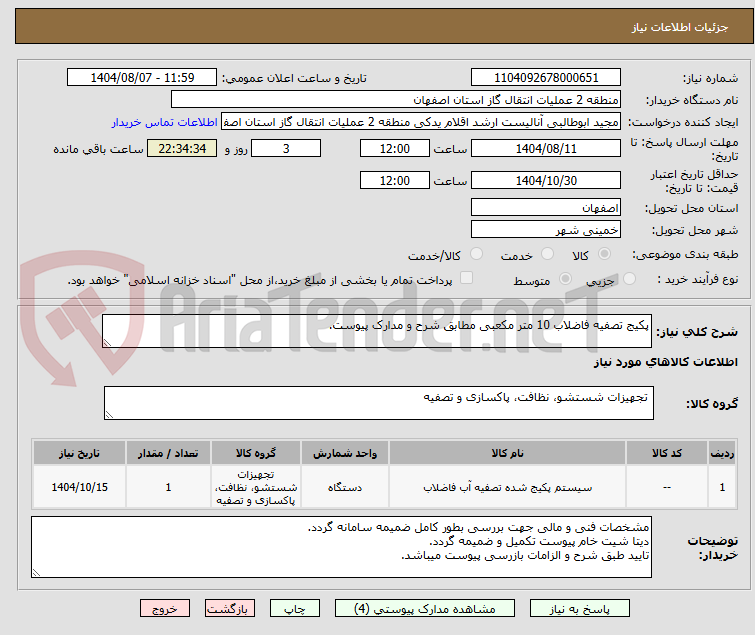Screen dimensions: 755x635
Task: Select the خدمت radio button
Action: (547, 254)
